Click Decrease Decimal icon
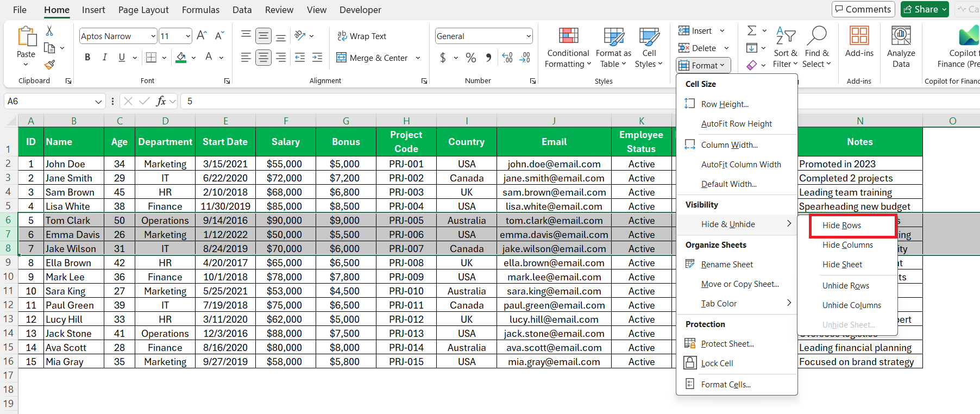This screenshot has height=414, width=980. 525,58
